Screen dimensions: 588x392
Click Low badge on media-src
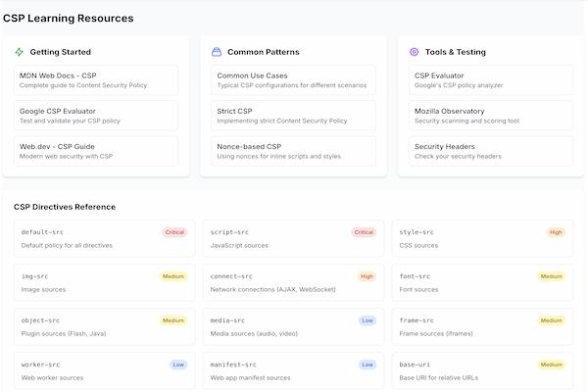(367, 320)
